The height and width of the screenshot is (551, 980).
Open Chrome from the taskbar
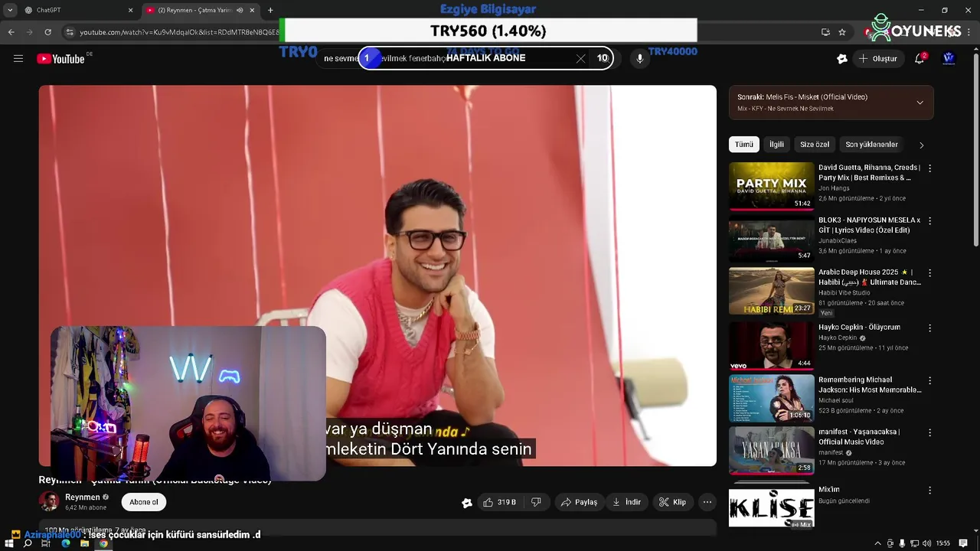click(103, 543)
